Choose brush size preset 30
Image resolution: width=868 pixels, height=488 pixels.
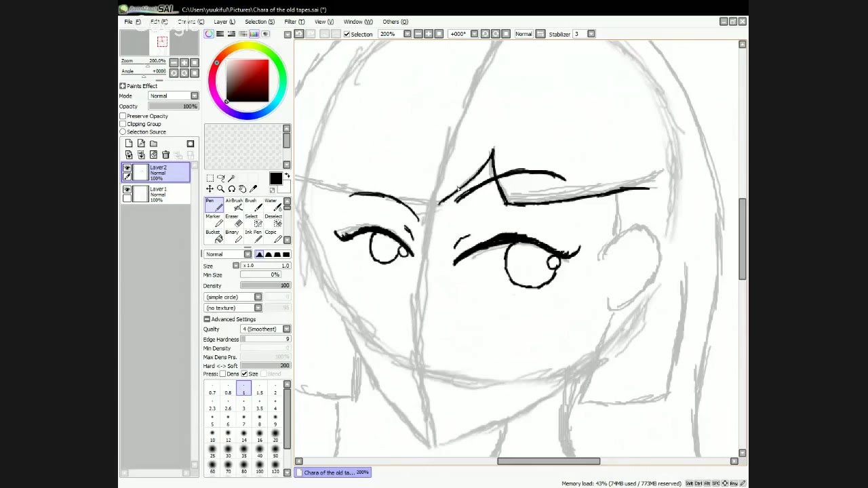click(x=228, y=451)
